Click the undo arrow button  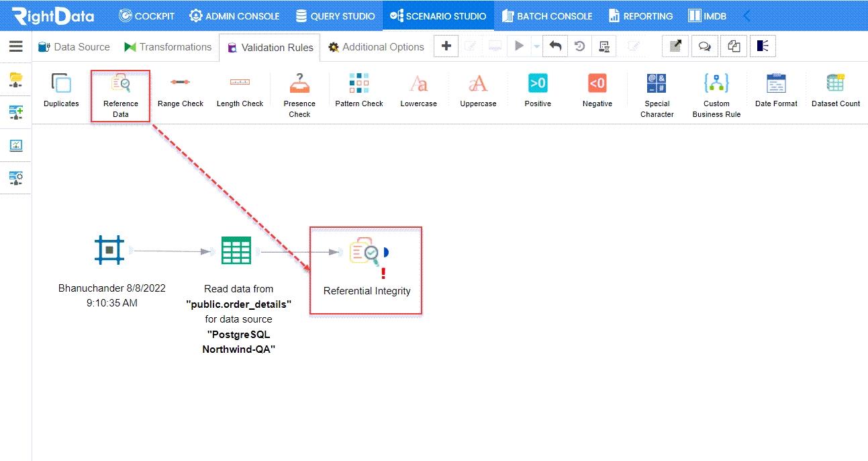pyautogui.click(x=555, y=46)
